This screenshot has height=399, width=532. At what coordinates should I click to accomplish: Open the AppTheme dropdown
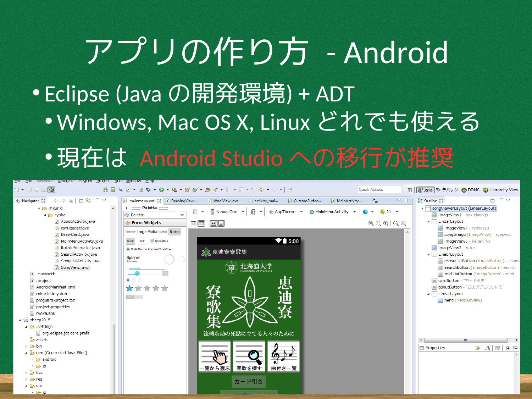coord(301,212)
